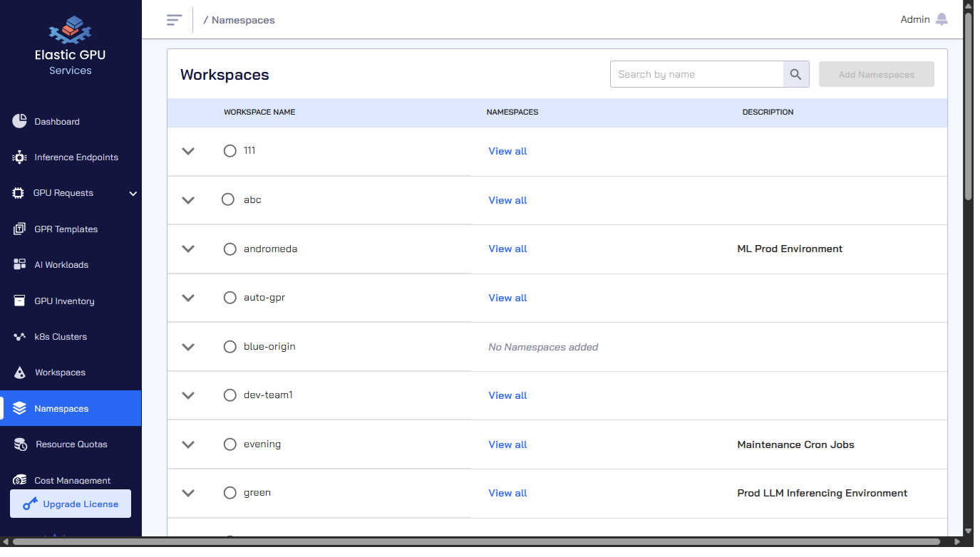Click View all for workspace abc
The image size is (980, 557).
tap(507, 200)
